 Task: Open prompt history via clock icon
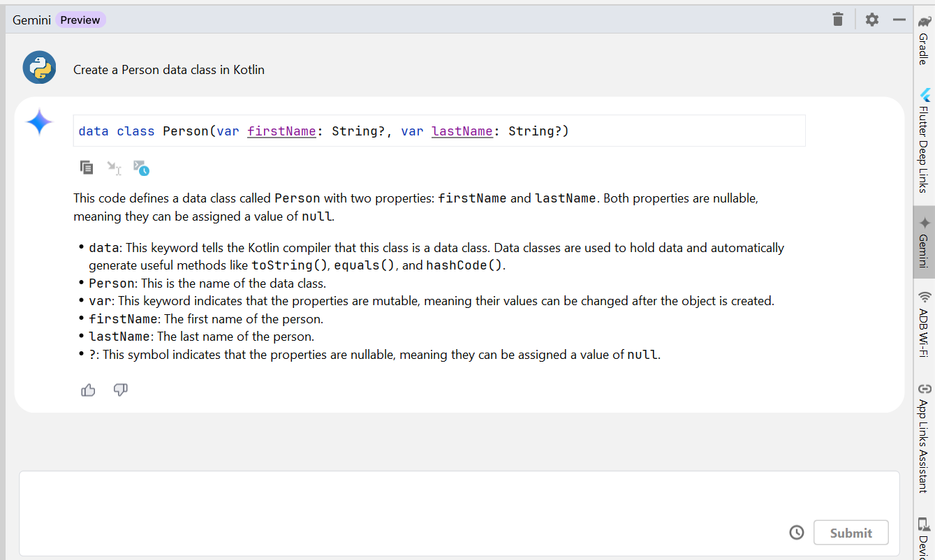(797, 532)
